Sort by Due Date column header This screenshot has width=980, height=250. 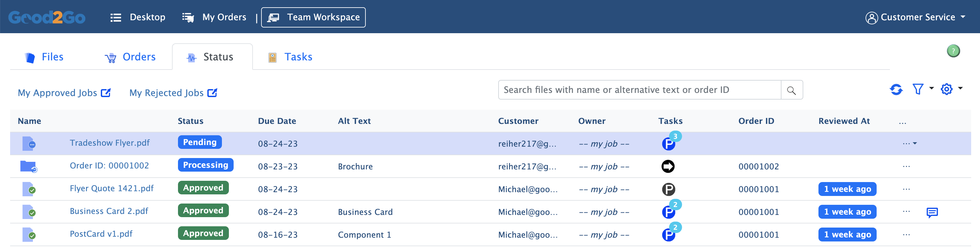(277, 121)
